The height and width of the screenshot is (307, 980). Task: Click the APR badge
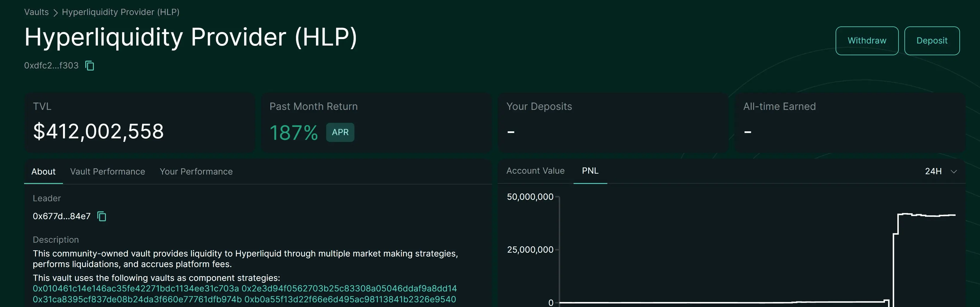point(340,132)
